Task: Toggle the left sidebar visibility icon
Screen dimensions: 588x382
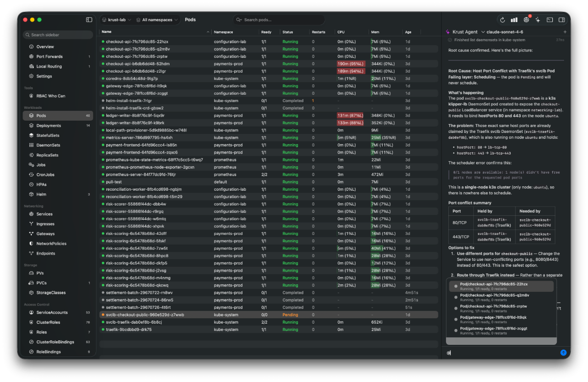Action: (89, 20)
